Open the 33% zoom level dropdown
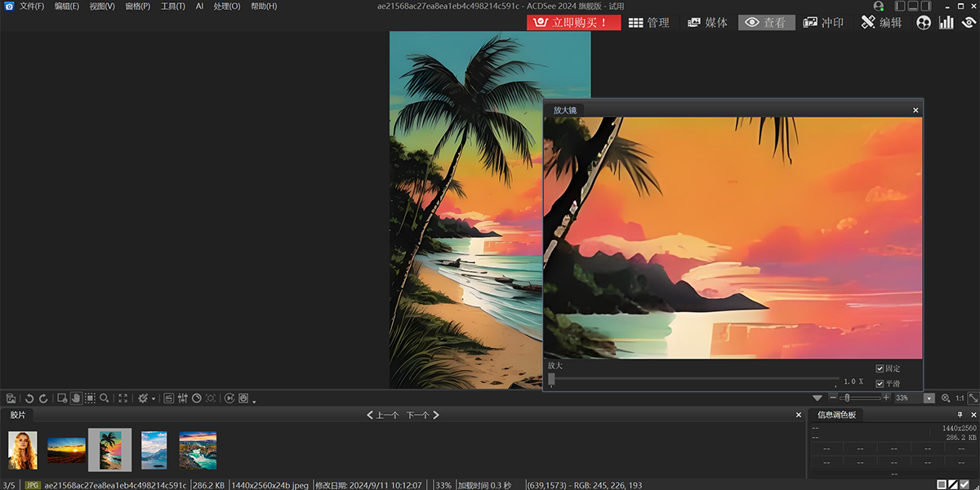This screenshot has width=980, height=490. point(929,399)
